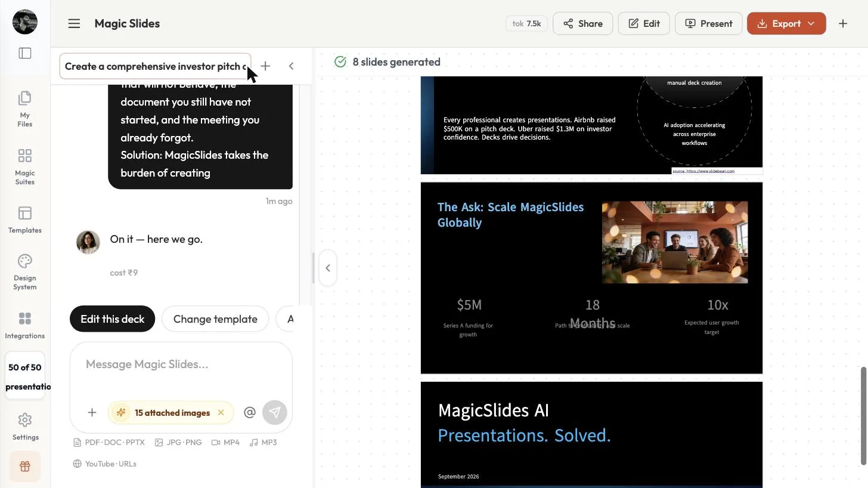
Task: Open the Export dropdown
Action: 786,23
